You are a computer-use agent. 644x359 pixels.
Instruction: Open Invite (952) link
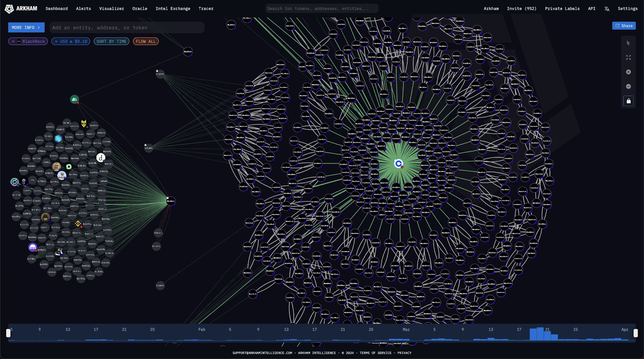(522, 8)
